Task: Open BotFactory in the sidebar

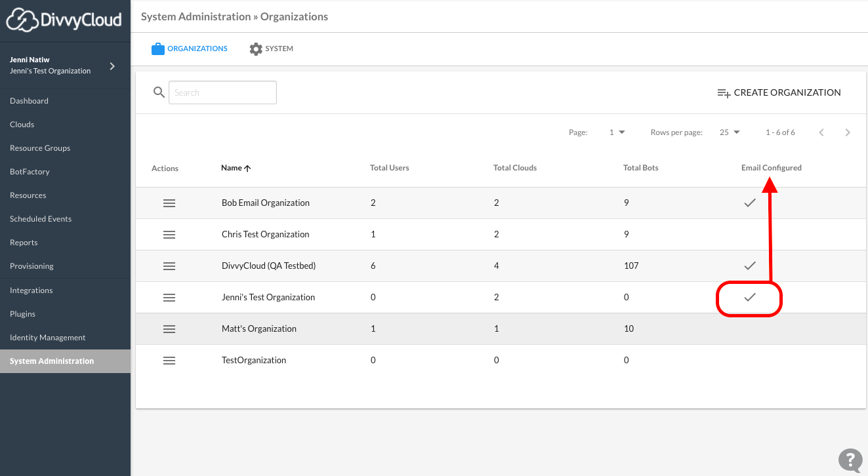Action: coord(30,172)
